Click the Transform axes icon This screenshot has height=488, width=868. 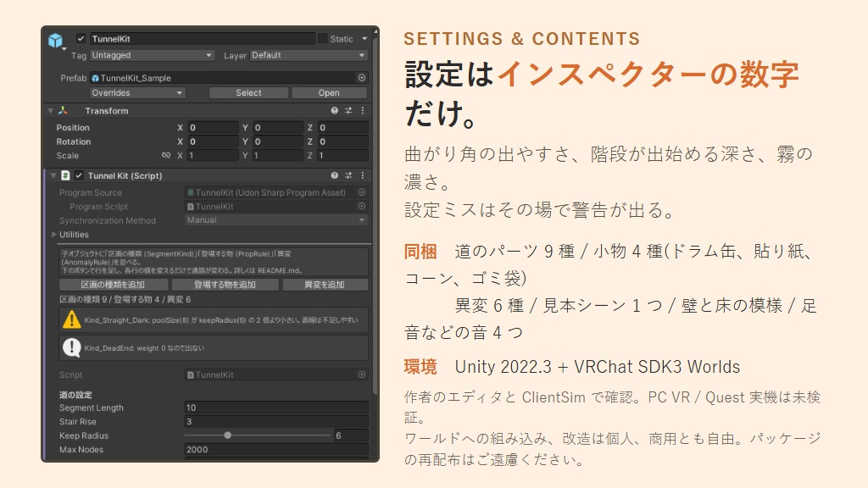[x=63, y=111]
